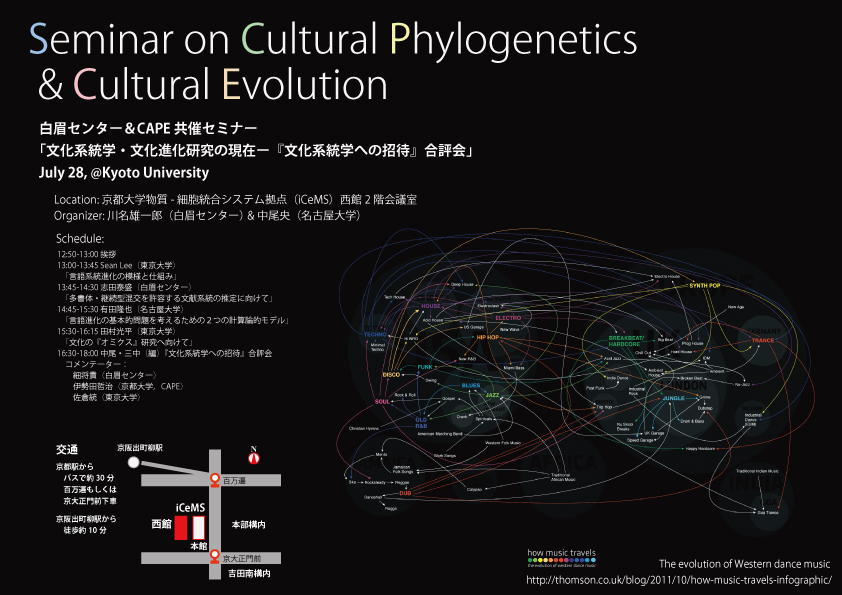
Task: Click the 'SOUL' genre node
Action: [382, 402]
